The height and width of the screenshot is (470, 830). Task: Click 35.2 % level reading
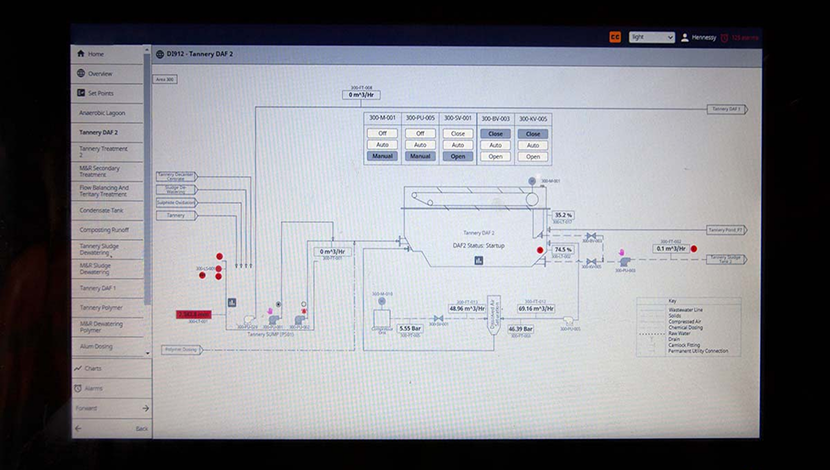pos(563,215)
